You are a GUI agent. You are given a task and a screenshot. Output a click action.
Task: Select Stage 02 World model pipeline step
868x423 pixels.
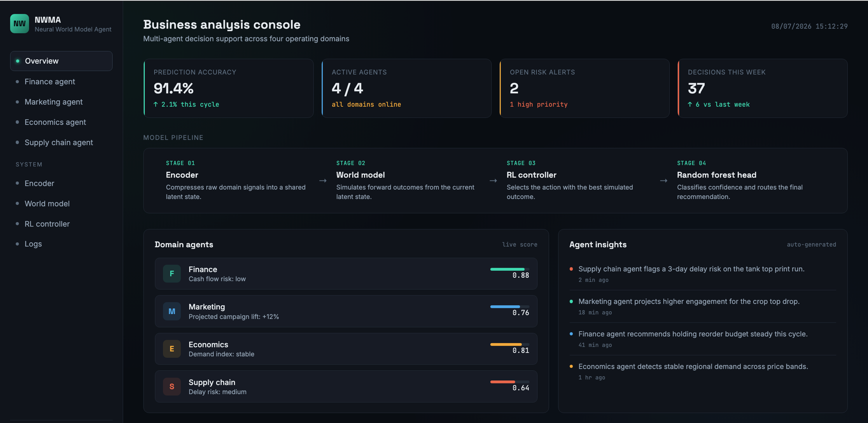[406, 181]
